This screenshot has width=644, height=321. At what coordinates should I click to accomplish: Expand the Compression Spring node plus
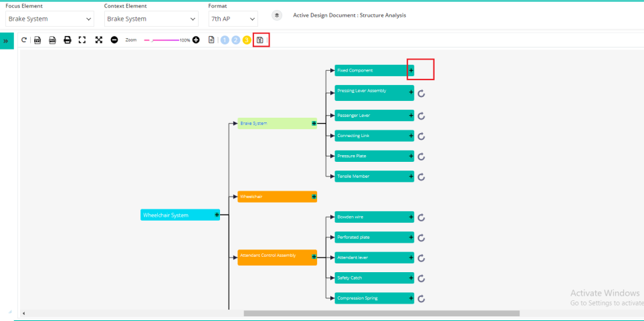pos(411,298)
